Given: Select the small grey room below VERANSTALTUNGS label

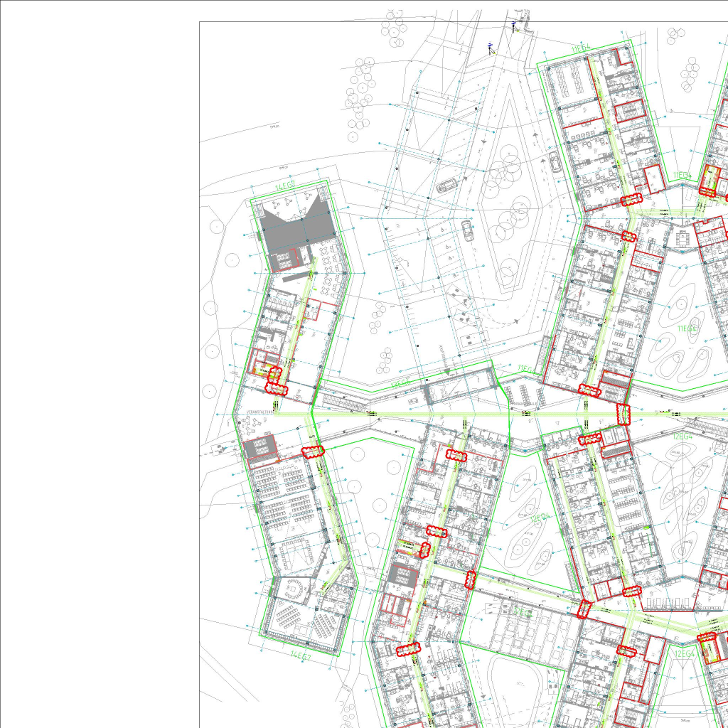Looking at the screenshot, I should [259, 448].
